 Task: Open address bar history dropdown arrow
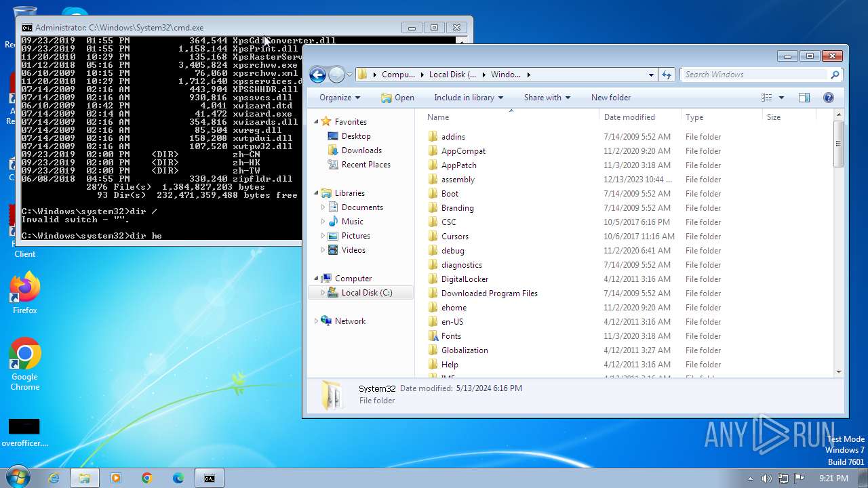pyautogui.click(x=651, y=75)
